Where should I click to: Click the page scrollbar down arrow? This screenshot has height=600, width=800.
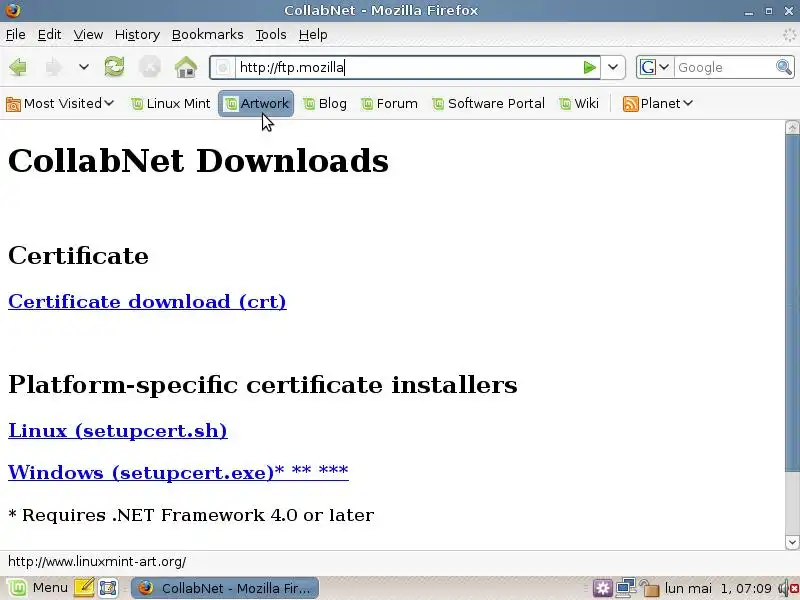(x=792, y=542)
